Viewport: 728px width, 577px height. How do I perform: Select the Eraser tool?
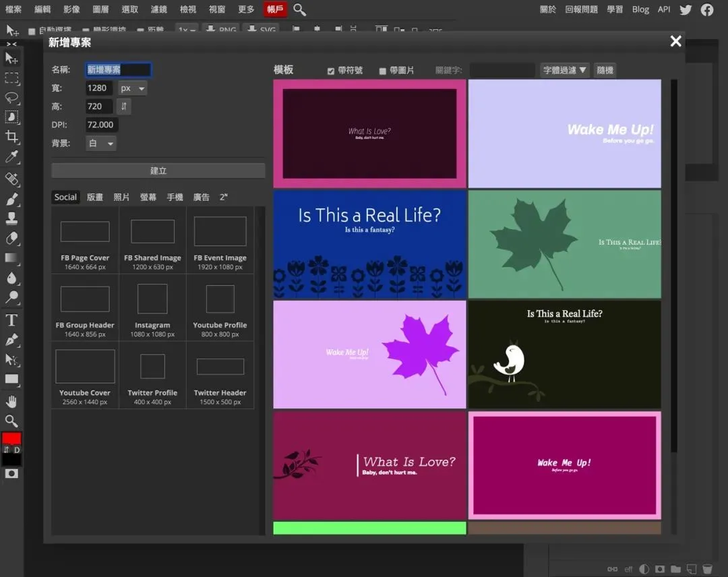click(x=11, y=239)
